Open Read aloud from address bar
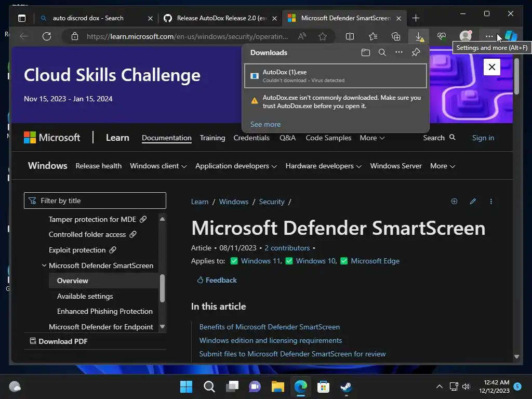Screen dimensions: 532x399 (302, 36)
